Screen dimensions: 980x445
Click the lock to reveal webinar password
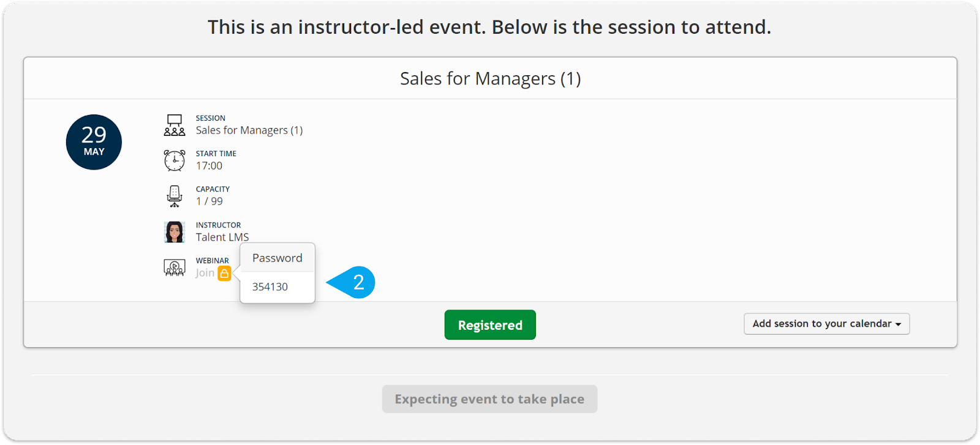(224, 274)
